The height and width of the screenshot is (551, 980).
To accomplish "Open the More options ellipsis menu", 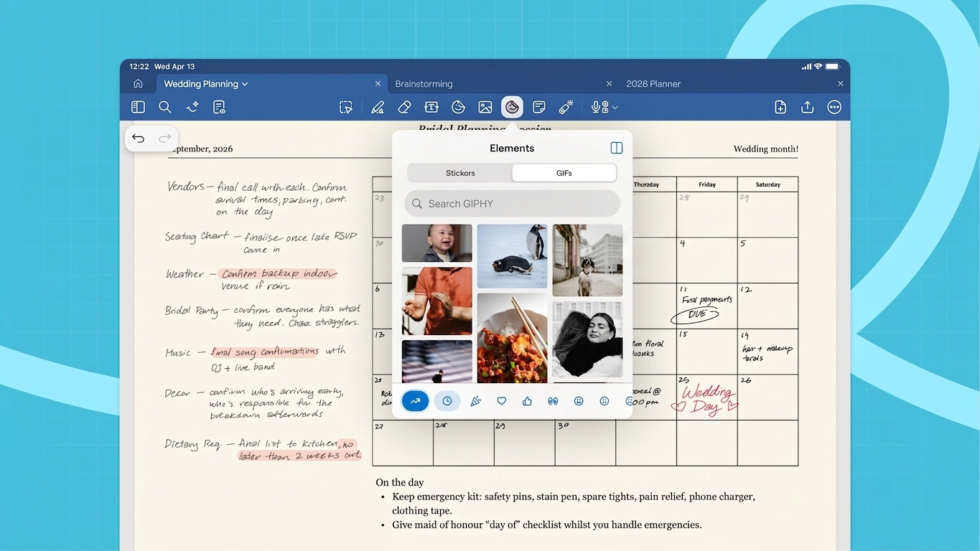I will [x=834, y=107].
